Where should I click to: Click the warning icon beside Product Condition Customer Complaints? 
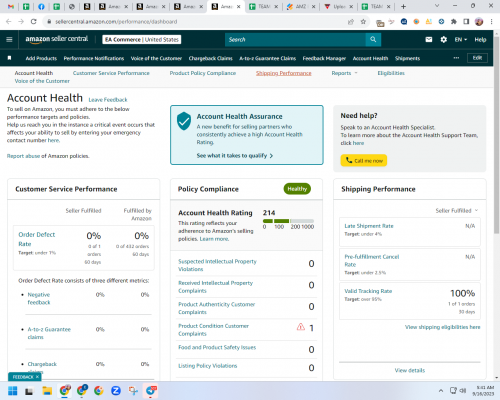301,327
